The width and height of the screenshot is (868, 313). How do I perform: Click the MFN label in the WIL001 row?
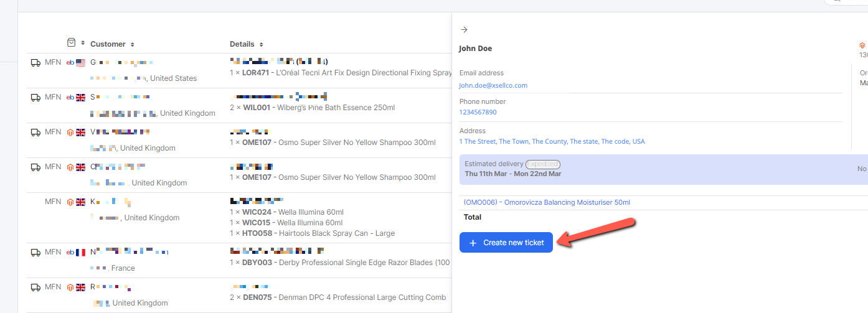53,97
